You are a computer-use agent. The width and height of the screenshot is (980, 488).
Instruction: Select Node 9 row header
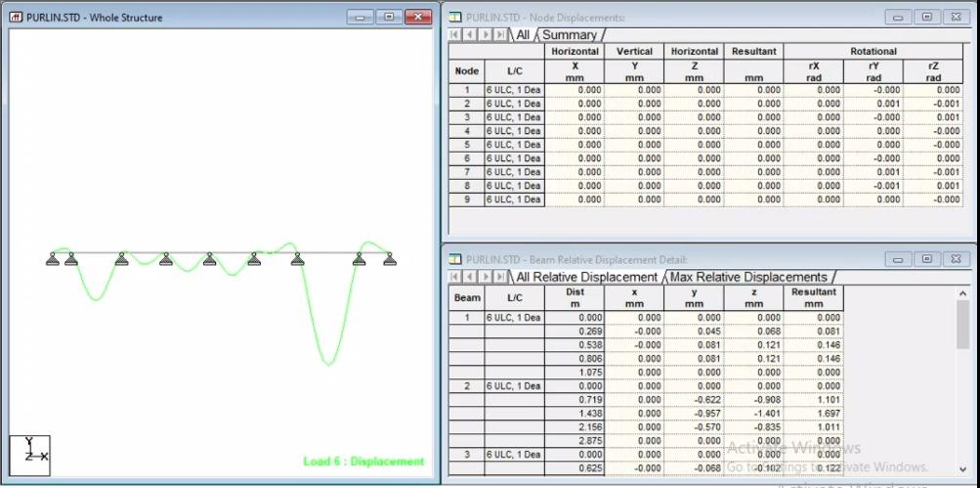[x=467, y=200]
